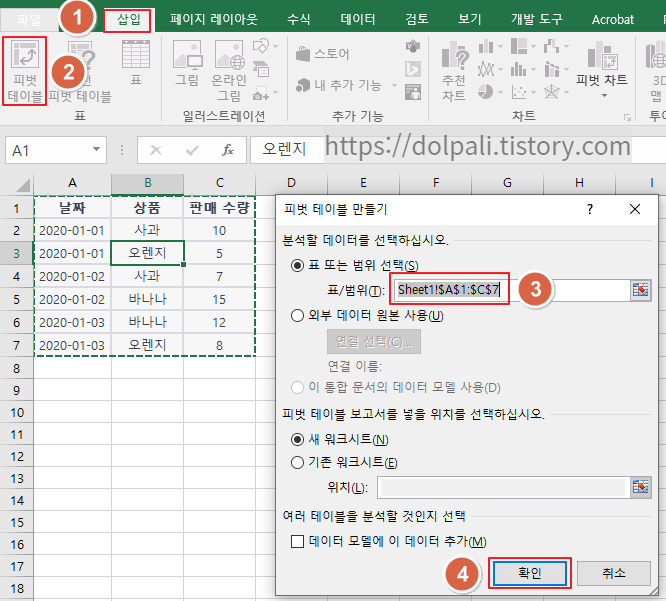Click the 피벗 테이블 (PivotTable) ribbon icon
666x601 pixels.
(x=25, y=71)
